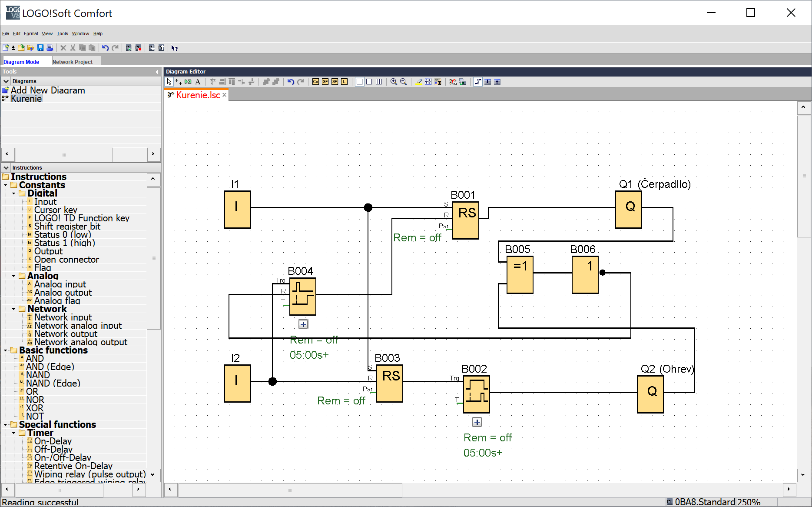The width and height of the screenshot is (812, 507).
Task: Select the Connect tool in the diagram toolbar
Action: [179, 82]
